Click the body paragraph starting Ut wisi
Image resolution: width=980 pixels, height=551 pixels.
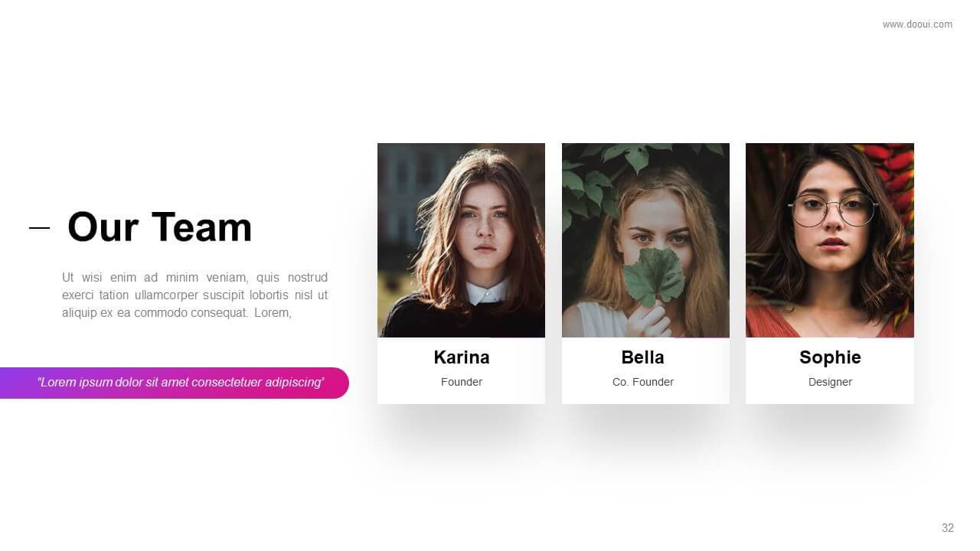(194, 295)
